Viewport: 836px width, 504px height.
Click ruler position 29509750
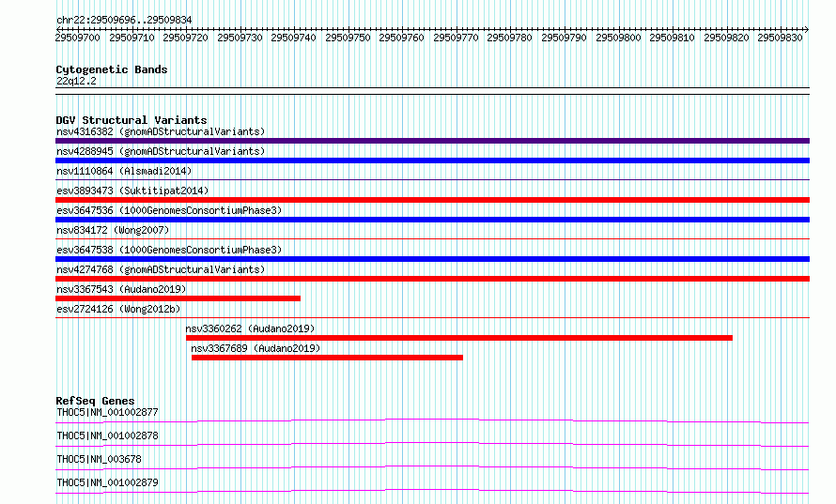click(348, 38)
